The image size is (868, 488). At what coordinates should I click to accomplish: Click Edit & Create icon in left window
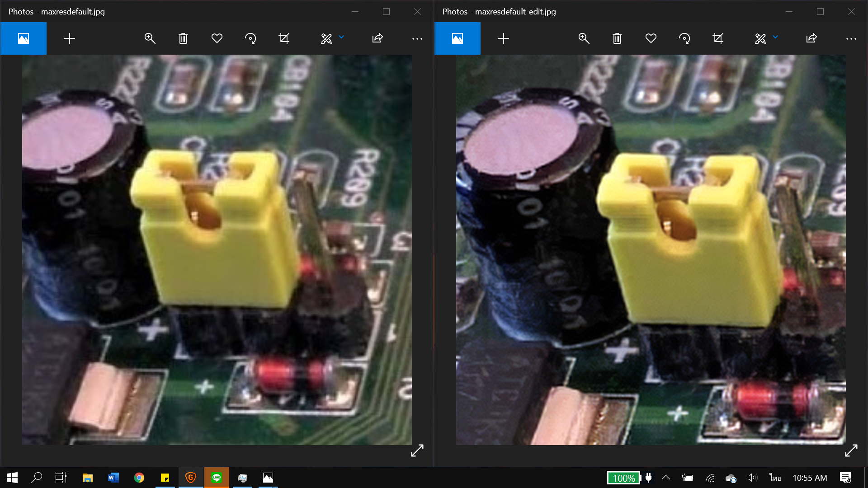click(x=326, y=38)
